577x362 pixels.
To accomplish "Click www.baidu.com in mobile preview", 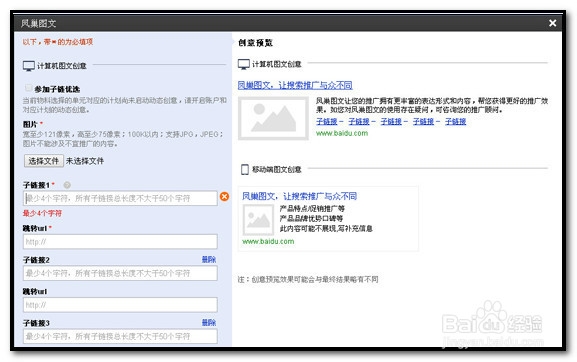I will pos(268,241).
